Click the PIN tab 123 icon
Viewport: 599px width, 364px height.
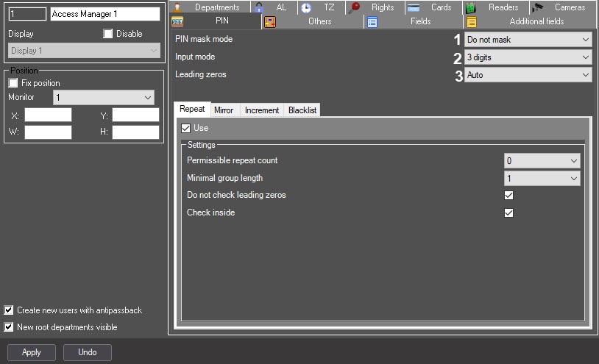(177, 22)
